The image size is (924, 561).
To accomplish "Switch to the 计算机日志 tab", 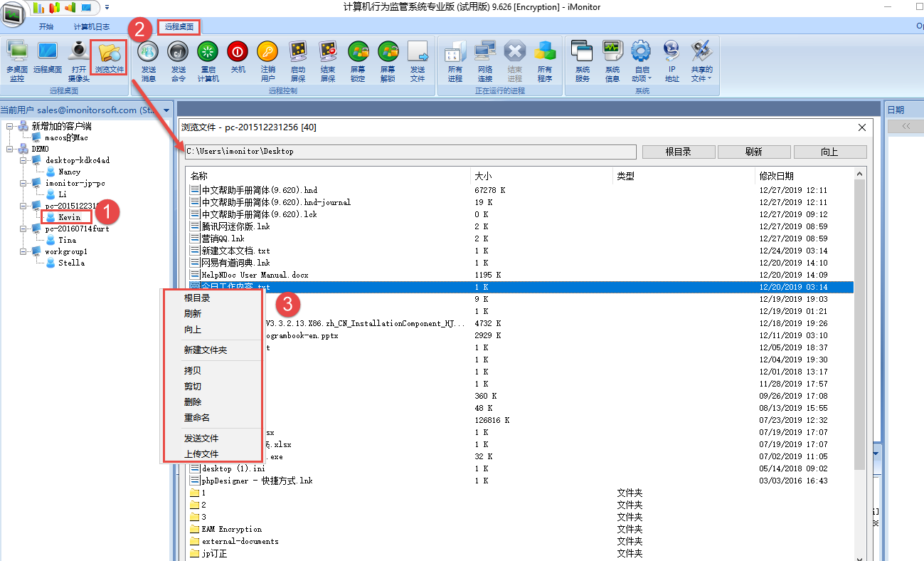I will pos(91,27).
